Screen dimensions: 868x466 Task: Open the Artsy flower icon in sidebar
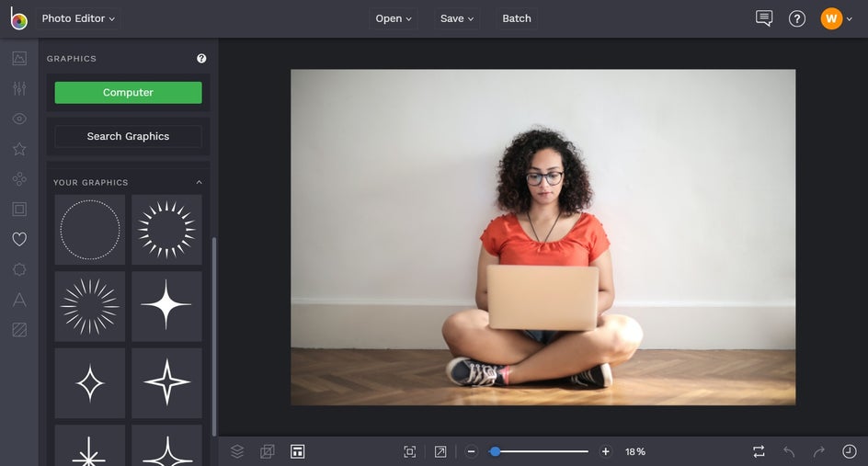click(19, 178)
